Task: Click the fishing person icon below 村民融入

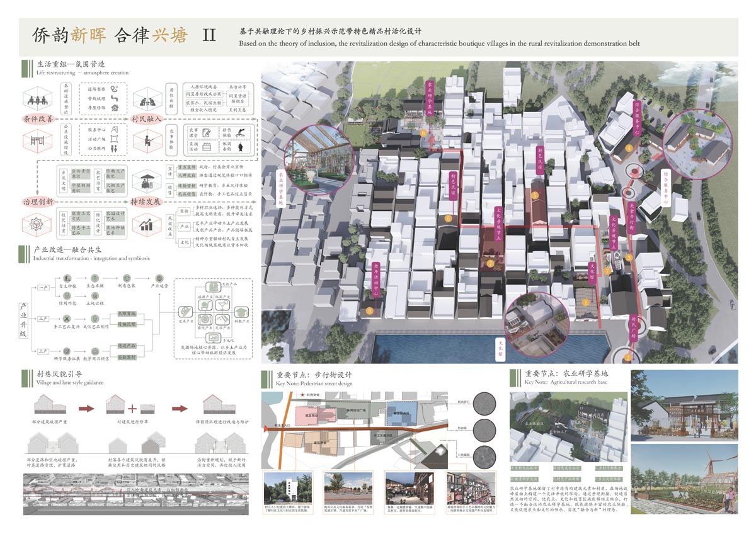Action: click(148, 141)
